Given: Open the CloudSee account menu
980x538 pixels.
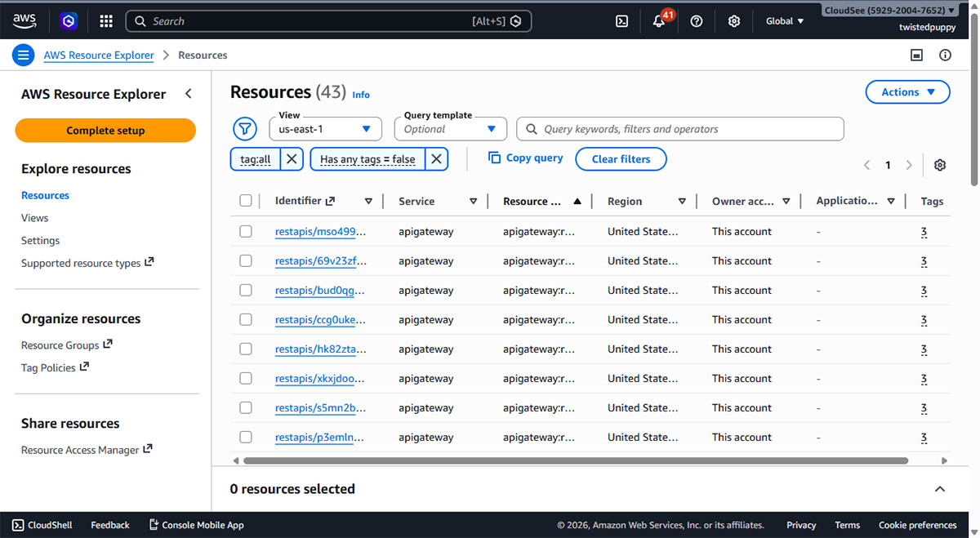Looking at the screenshot, I should click(x=889, y=11).
